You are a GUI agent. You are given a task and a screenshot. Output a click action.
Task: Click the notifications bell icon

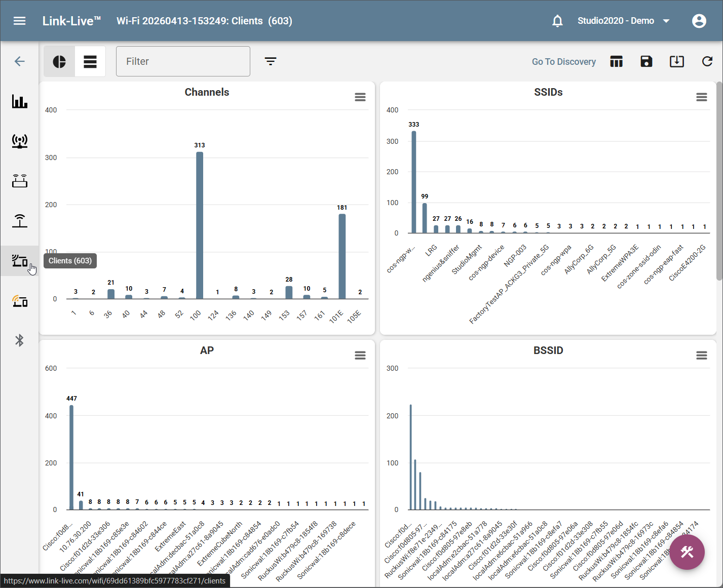click(x=557, y=21)
